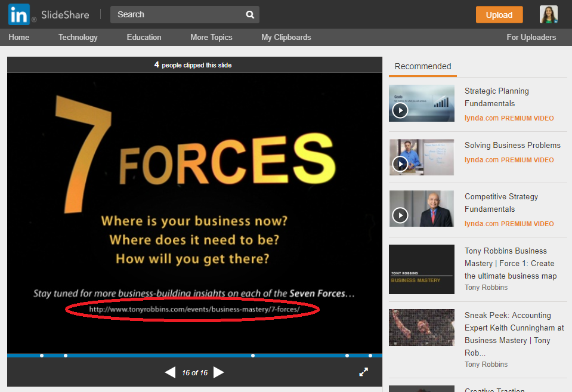Click the 7 FORCES slide image
Screen dimensions: 572x392
tap(194, 213)
